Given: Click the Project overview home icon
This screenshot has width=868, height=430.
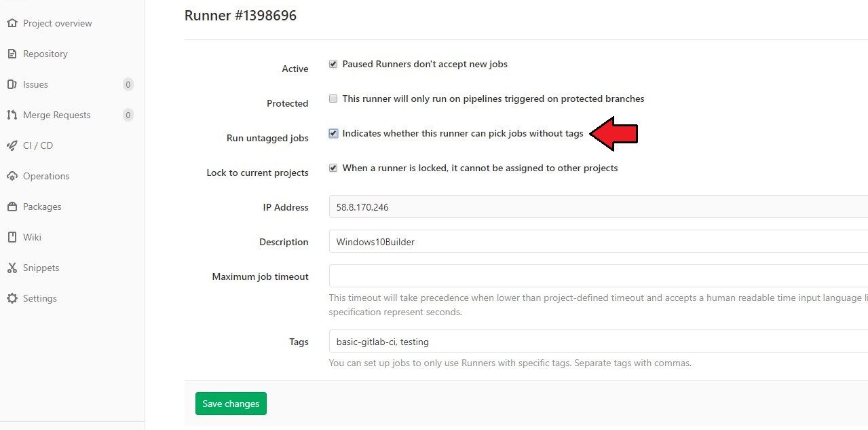Looking at the screenshot, I should coord(12,23).
